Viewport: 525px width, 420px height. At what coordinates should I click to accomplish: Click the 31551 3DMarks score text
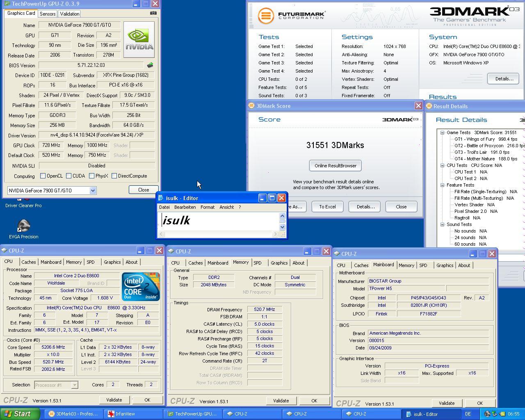coord(335,145)
